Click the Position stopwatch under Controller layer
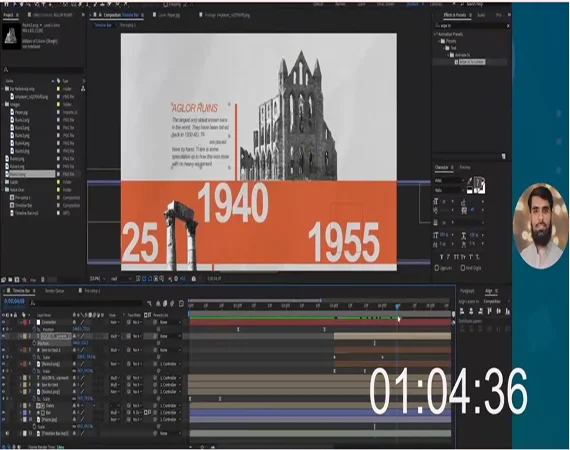This screenshot has width=570, height=450. point(35,329)
